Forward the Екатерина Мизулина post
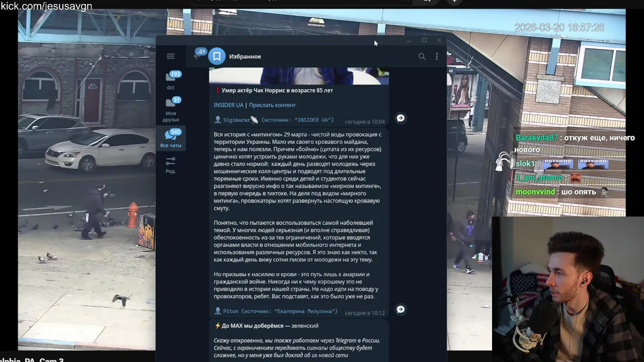Screen dimensions: 644x362 click(400, 309)
